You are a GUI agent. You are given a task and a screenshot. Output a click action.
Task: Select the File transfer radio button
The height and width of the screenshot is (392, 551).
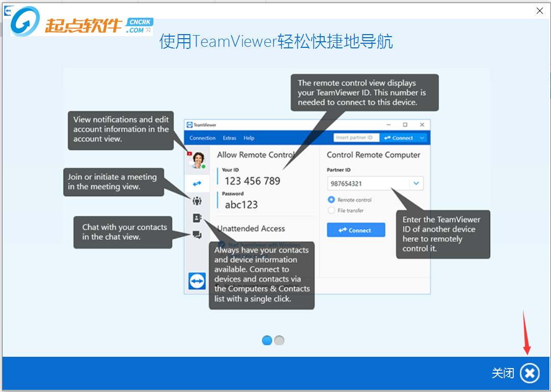click(x=331, y=211)
